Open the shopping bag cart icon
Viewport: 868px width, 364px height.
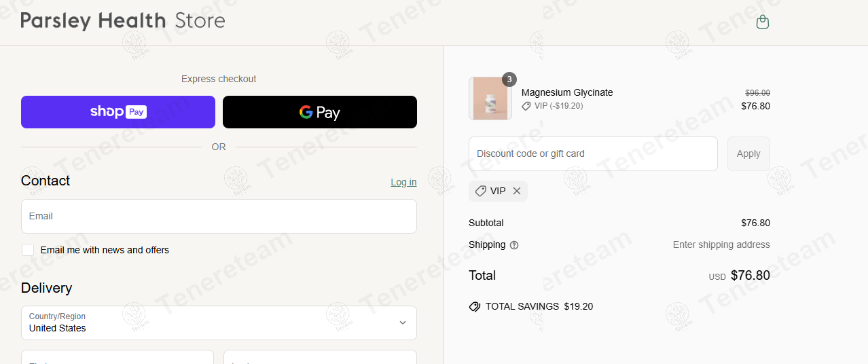tap(763, 22)
